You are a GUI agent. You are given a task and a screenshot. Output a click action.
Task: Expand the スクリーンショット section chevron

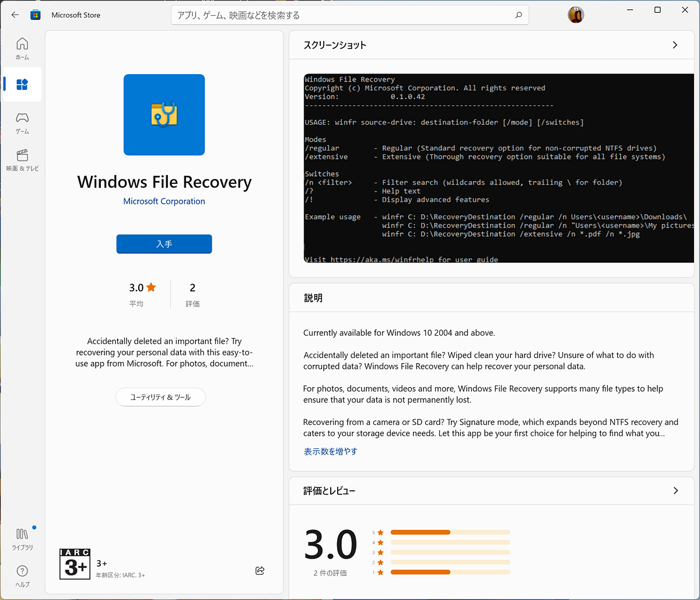click(x=675, y=45)
